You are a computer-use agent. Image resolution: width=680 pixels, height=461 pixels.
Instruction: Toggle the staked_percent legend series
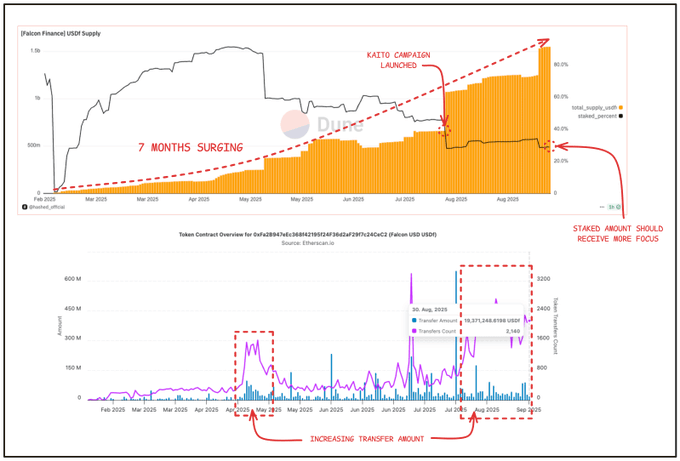point(600,116)
